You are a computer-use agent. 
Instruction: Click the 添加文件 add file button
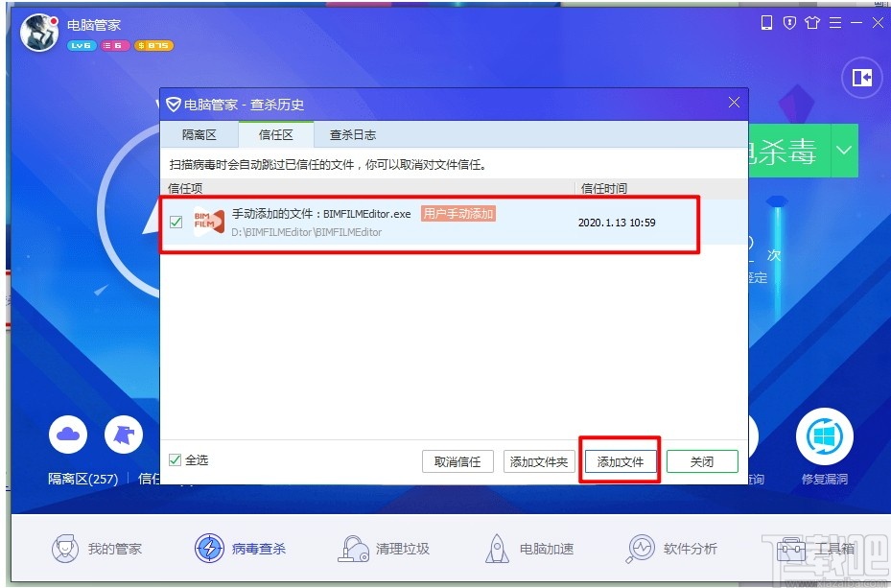point(620,460)
